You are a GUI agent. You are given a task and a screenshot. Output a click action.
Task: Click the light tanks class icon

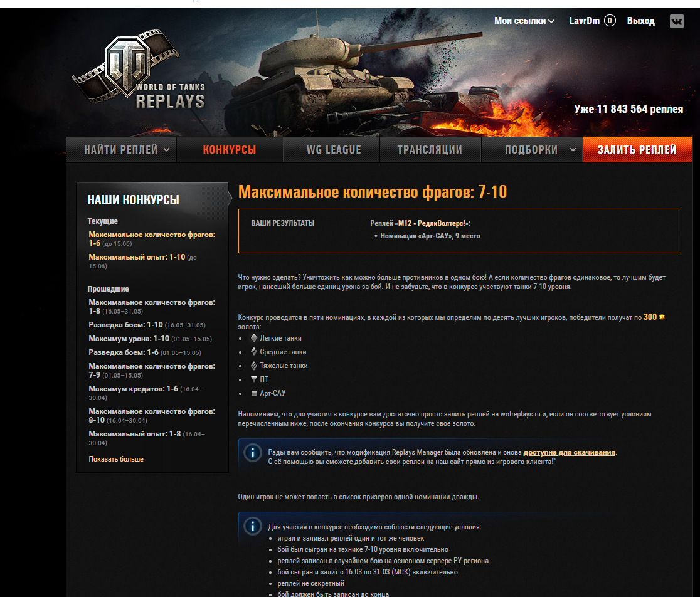click(x=254, y=338)
